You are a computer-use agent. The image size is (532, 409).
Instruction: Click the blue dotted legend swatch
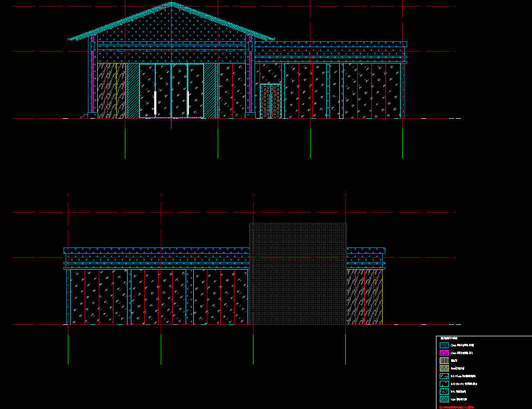444,345
